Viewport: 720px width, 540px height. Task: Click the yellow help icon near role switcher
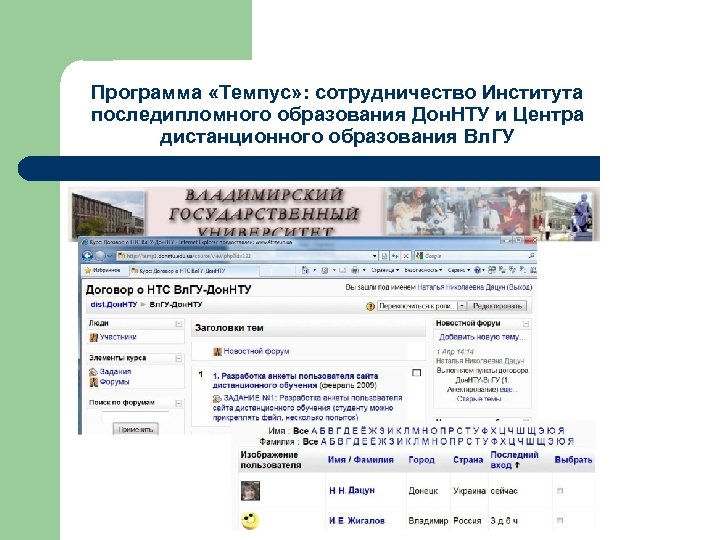coord(370,306)
